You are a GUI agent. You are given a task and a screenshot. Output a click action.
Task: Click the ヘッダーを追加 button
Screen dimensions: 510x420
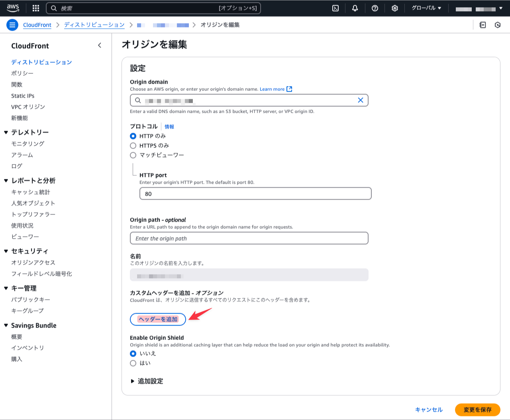coord(158,319)
